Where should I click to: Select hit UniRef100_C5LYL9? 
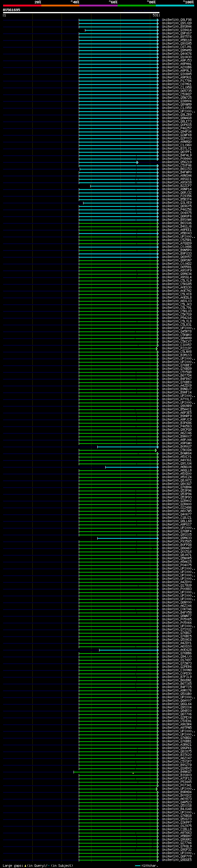point(177,281)
